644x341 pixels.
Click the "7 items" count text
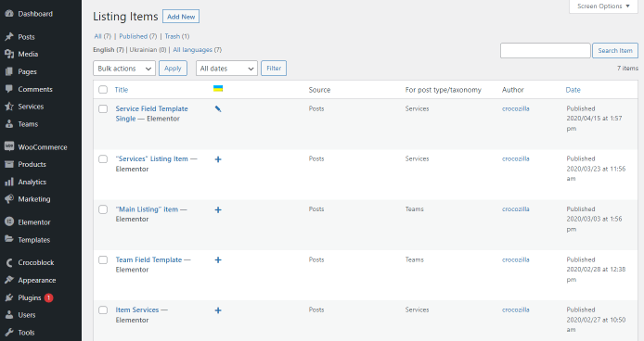[x=627, y=69]
